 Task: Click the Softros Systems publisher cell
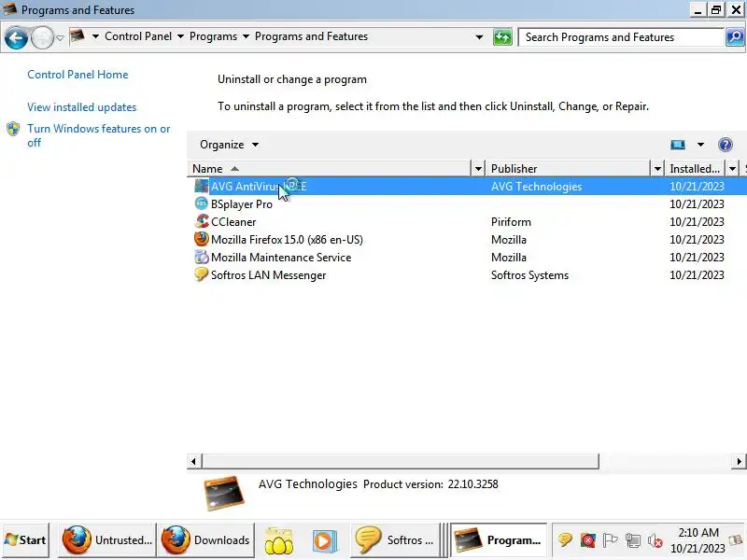(x=529, y=275)
